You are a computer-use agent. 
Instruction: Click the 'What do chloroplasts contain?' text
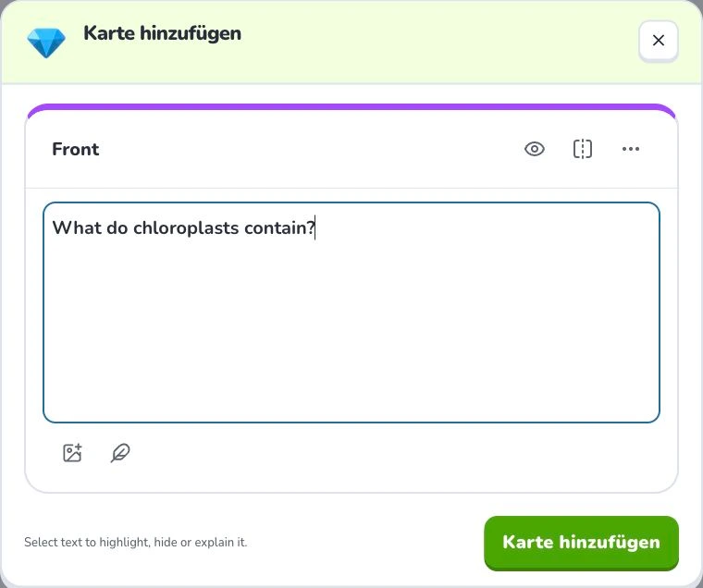coord(184,227)
